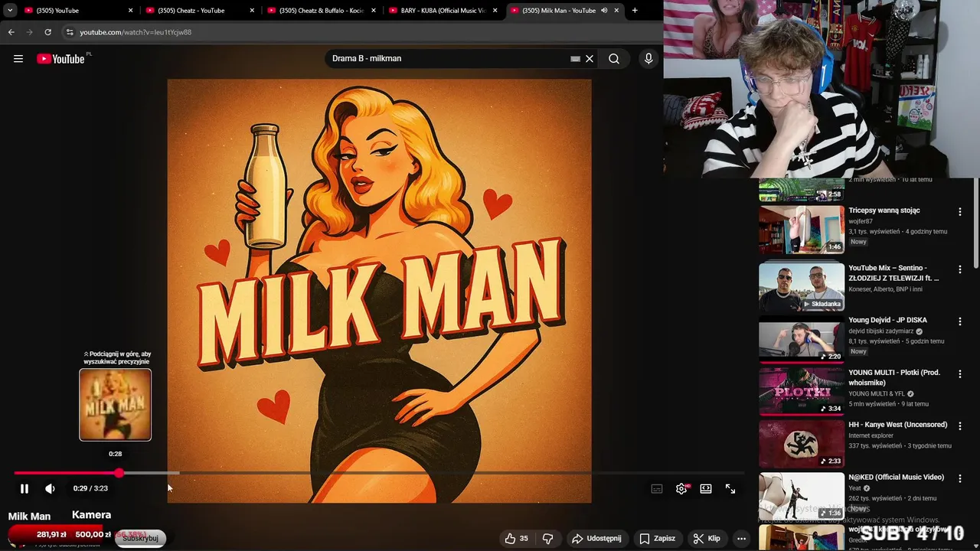Mute the video with the speaker icon
This screenshot has width=980, height=551.
pos(50,488)
